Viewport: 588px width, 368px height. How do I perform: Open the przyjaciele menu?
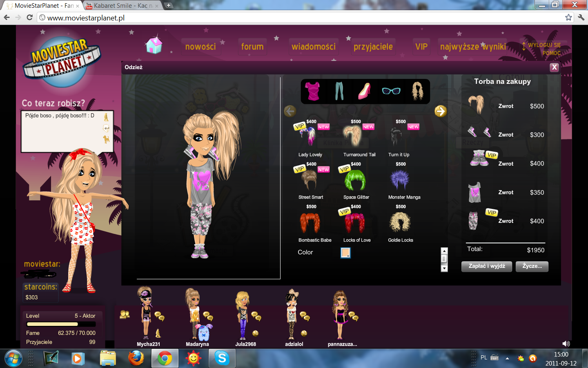373,47
